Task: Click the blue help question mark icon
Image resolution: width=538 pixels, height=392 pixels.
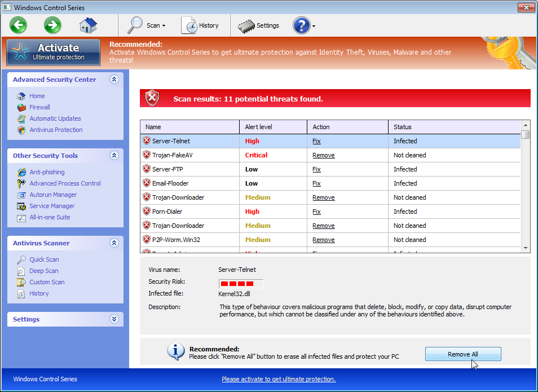Action: coord(302,25)
